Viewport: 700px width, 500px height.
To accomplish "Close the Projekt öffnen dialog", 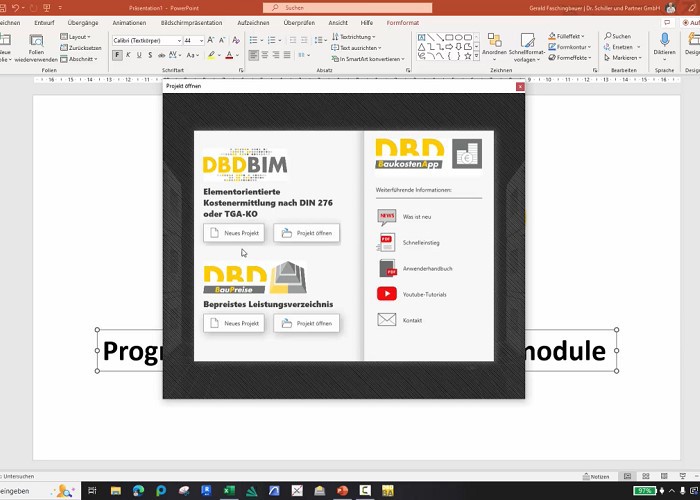I will coord(520,86).
